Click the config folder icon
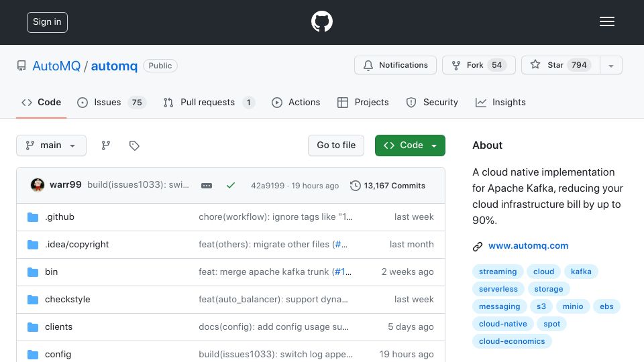This screenshot has width=644, height=362. tap(33, 354)
